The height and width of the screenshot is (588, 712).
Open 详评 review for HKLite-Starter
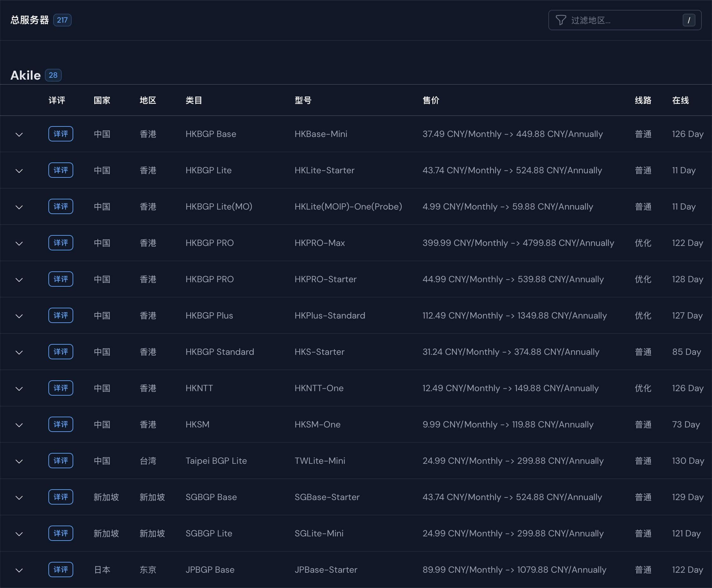[61, 170]
